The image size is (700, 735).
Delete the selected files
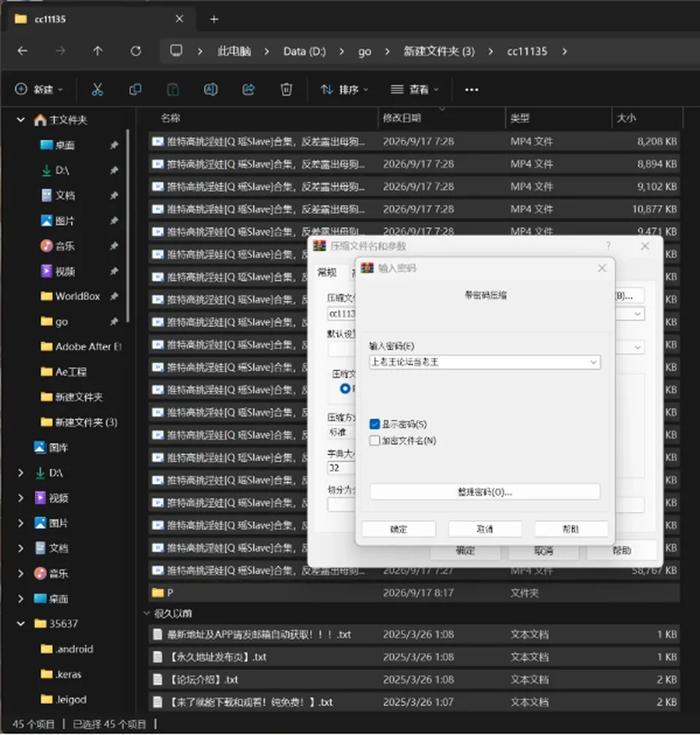coord(286,89)
